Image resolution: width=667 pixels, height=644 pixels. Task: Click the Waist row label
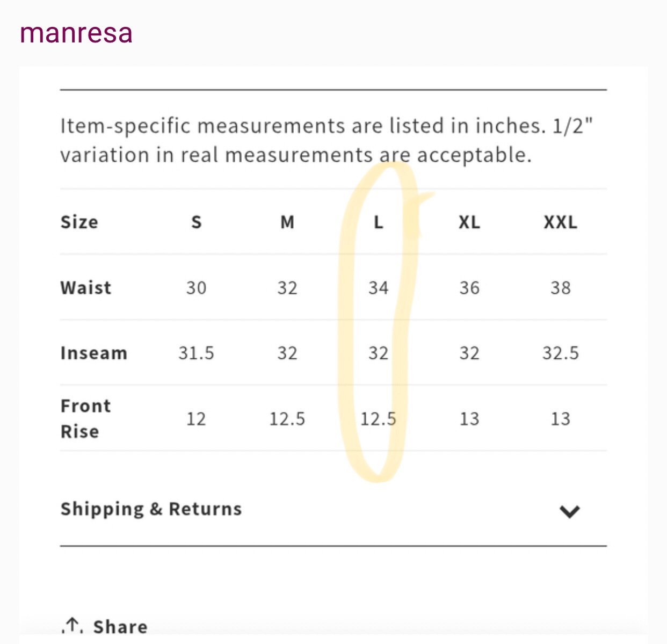coord(86,287)
